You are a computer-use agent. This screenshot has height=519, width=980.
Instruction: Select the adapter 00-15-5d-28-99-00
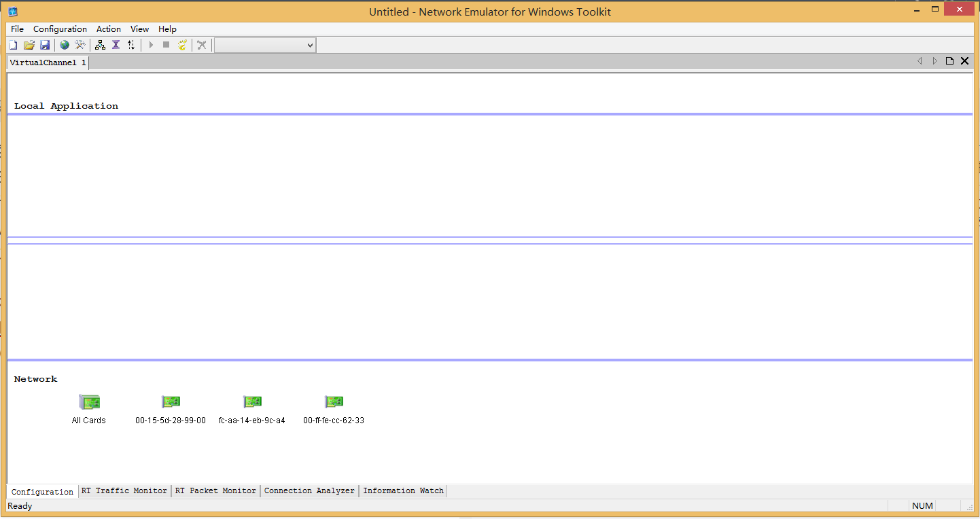[171, 402]
